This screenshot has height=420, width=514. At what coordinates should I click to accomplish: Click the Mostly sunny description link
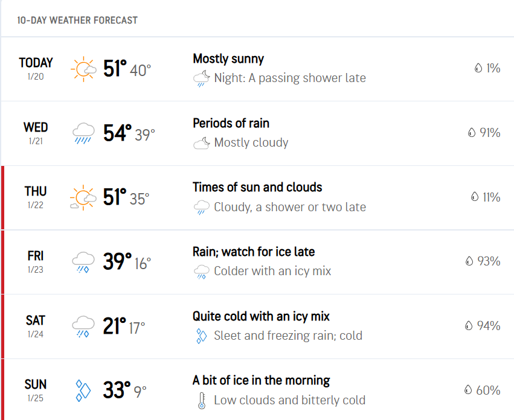pyautogui.click(x=228, y=59)
